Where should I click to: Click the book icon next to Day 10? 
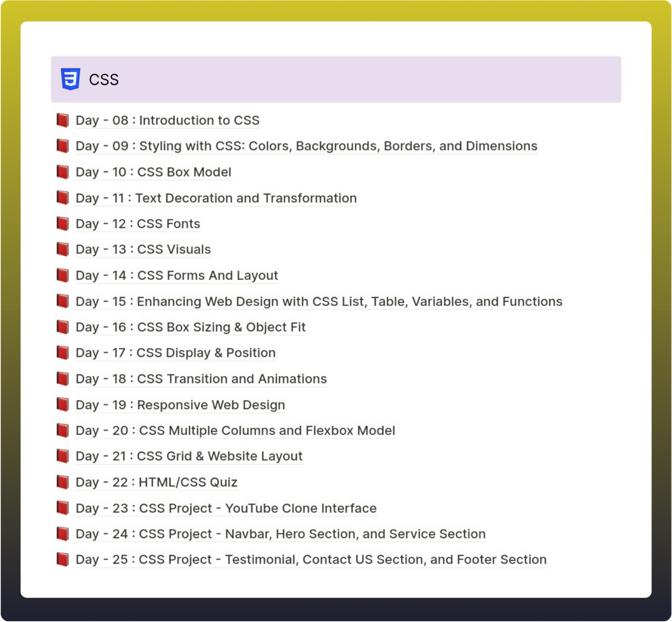(63, 172)
